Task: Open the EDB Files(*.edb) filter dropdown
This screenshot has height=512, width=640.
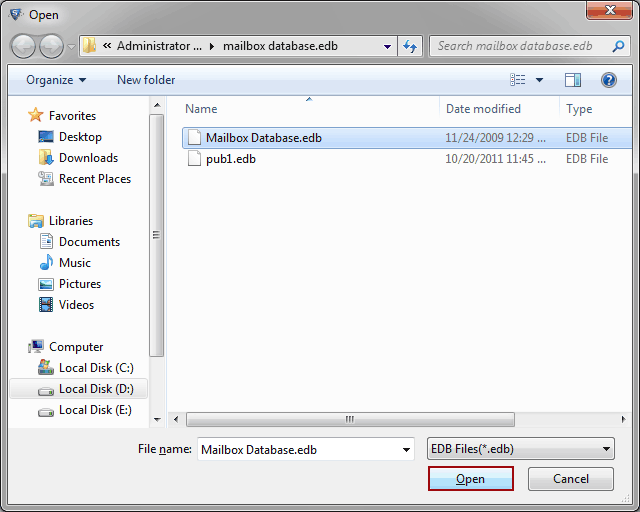Action: pyautogui.click(x=520, y=449)
